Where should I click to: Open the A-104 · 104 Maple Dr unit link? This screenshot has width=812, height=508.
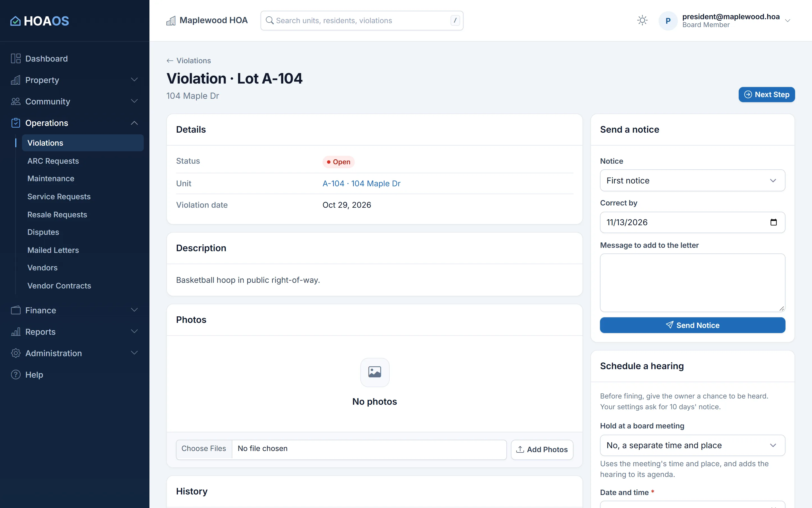click(361, 183)
